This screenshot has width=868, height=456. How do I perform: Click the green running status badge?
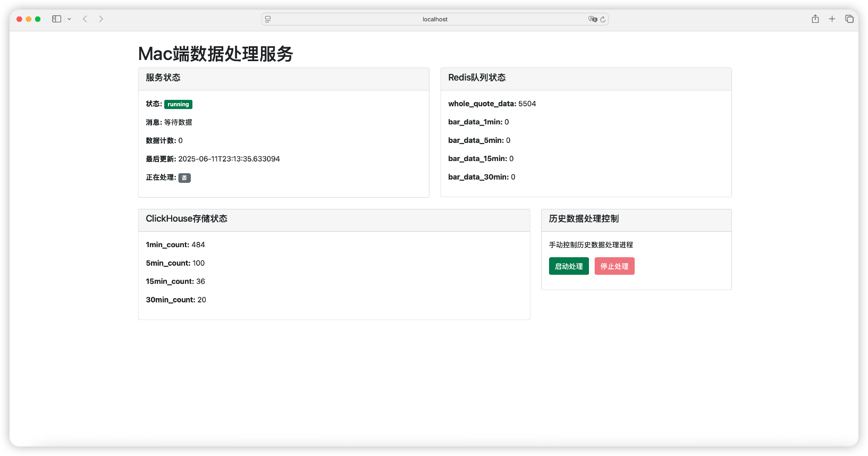pos(178,104)
